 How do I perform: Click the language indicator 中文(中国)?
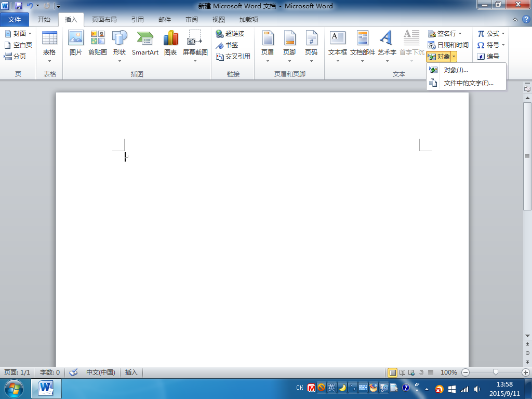(x=101, y=373)
